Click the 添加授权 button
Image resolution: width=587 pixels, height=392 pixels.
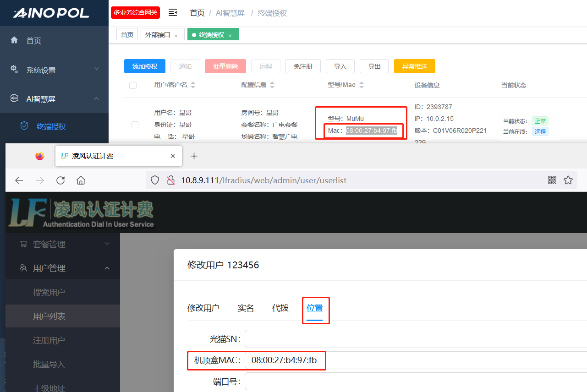(145, 66)
